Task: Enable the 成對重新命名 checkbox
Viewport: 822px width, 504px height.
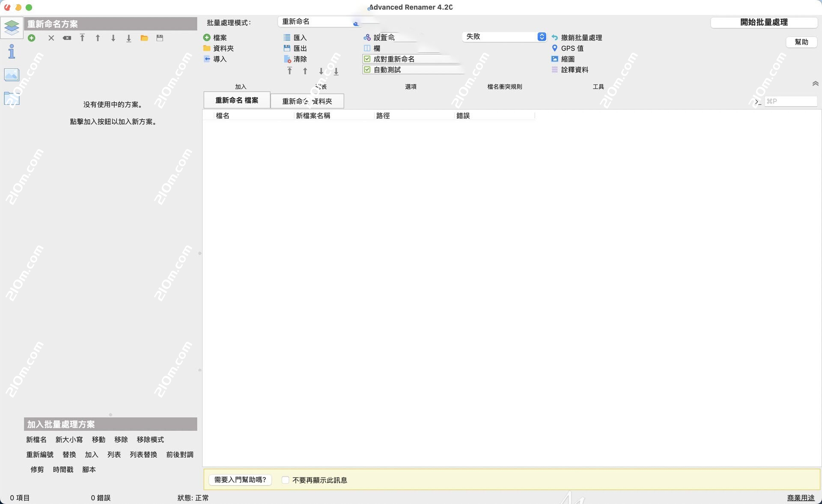Action: click(367, 59)
